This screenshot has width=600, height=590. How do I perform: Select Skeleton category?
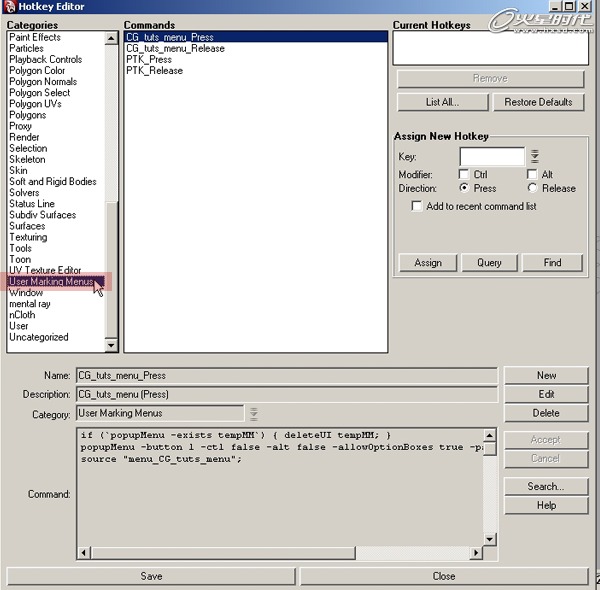click(56, 159)
